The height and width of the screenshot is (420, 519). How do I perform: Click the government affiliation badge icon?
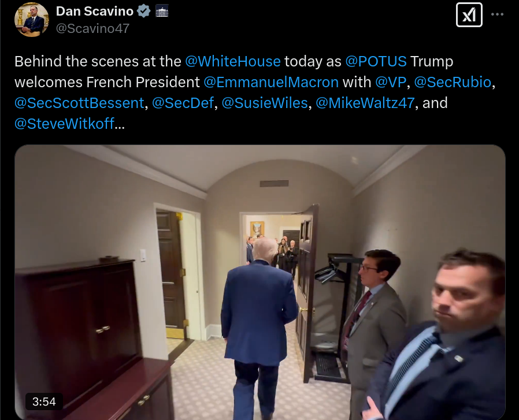pyautogui.click(x=162, y=11)
